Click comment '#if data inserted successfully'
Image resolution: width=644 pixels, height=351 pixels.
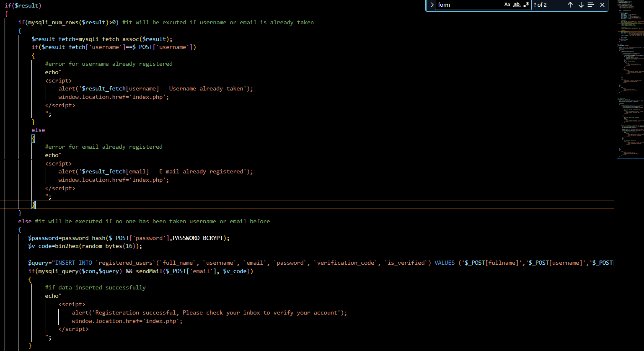96,287
